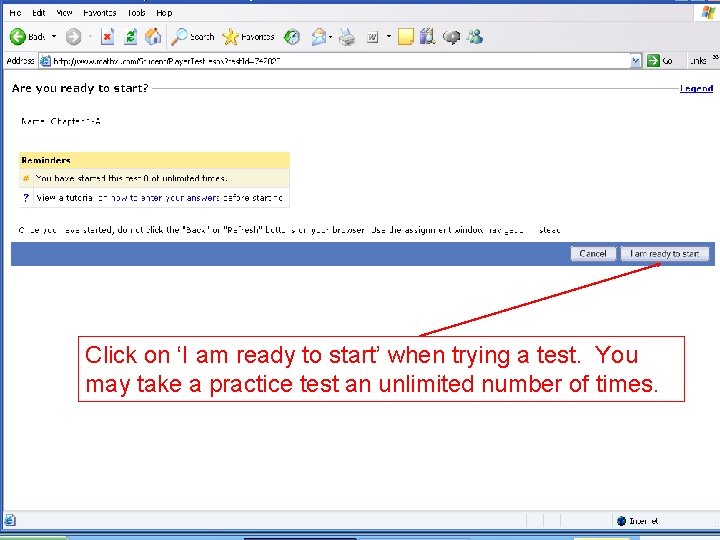Open the Legend link
Image resolution: width=720 pixels, height=540 pixels.
696,89
